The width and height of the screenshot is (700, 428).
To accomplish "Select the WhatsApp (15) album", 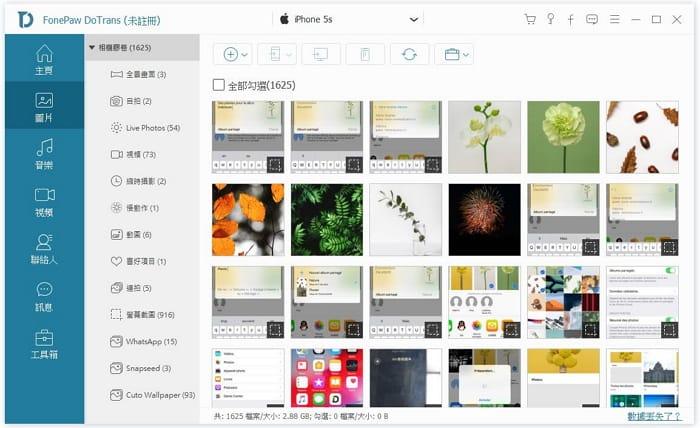I will 144,342.
